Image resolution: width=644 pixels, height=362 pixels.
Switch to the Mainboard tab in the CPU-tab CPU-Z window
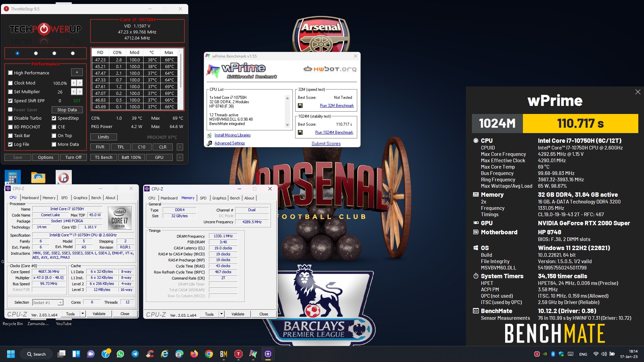pos(30,198)
